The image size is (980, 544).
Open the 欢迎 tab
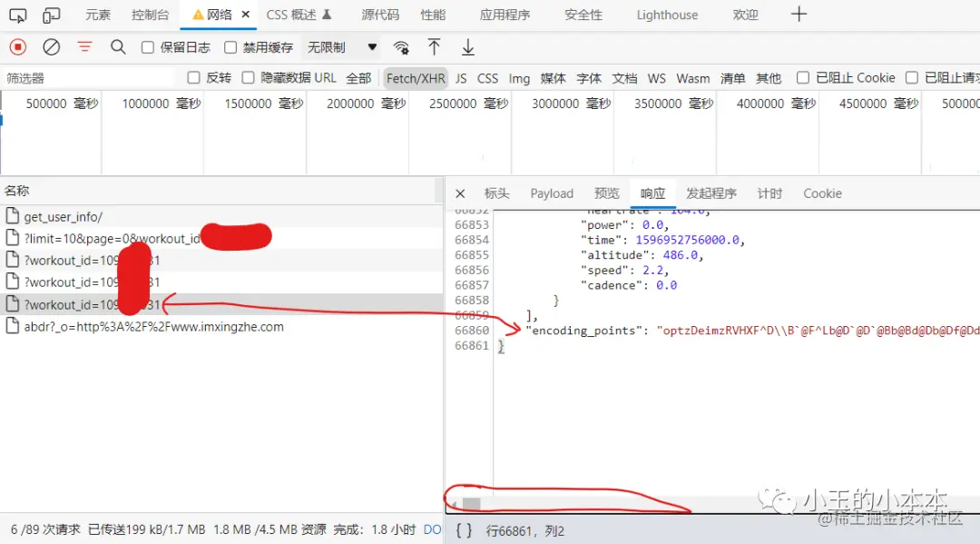pyautogui.click(x=745, y=15)
